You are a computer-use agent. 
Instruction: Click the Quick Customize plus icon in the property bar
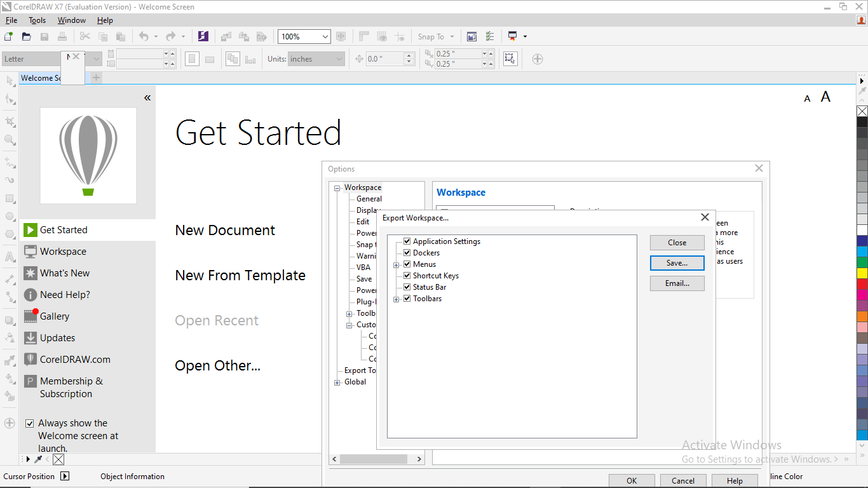(538, 59)
